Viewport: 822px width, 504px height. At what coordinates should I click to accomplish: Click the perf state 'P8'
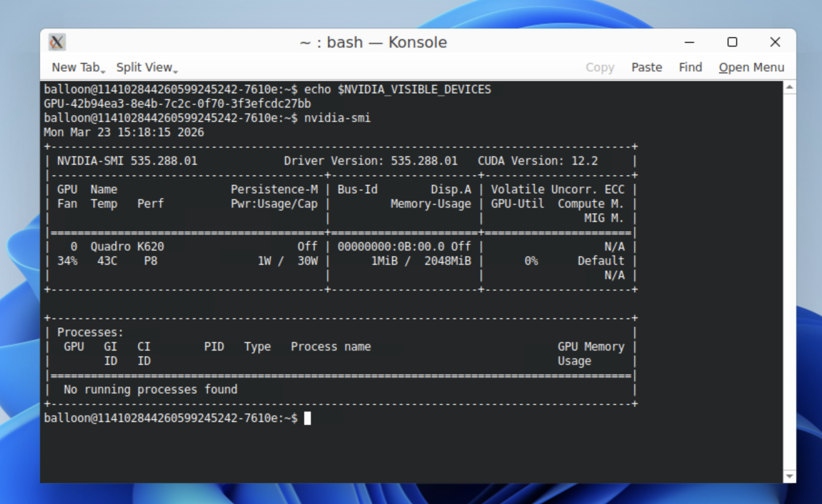(x=151, y=261)
